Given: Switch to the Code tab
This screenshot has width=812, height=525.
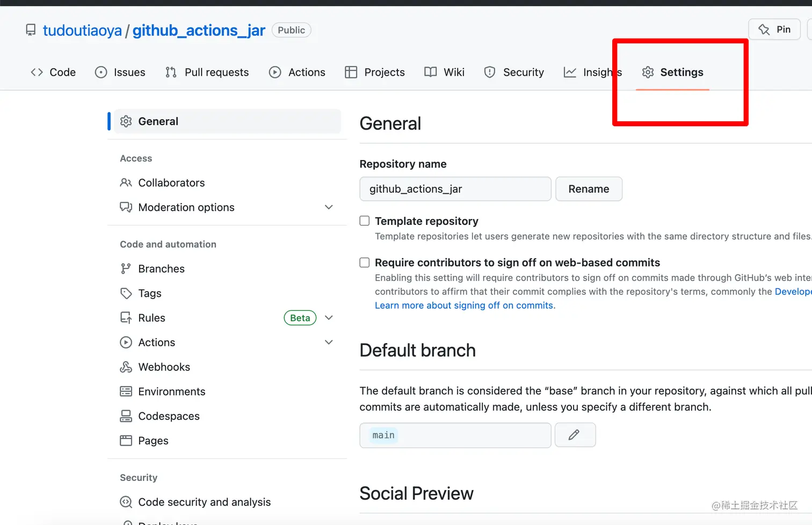Looking at the screenshot, I should click(53, 72).
